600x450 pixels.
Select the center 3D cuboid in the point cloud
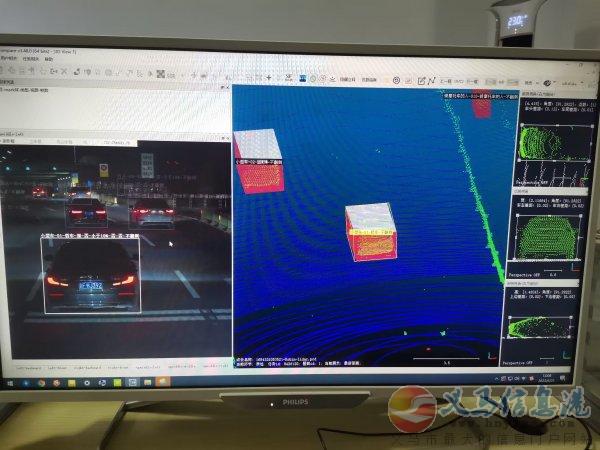point(370,232)
